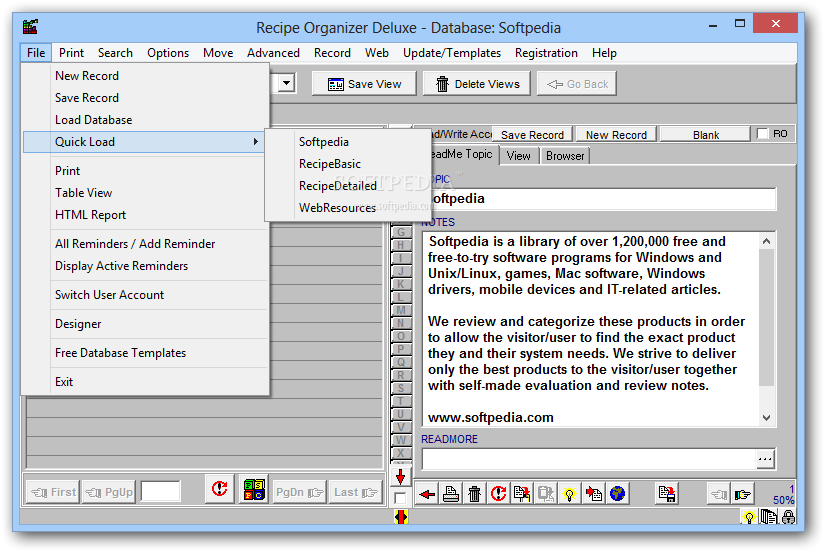Viewport: 825px width, 552px height.
Task: Click the red refresh exclamation icon in record toolbar
Action: (x=498, y=494)
